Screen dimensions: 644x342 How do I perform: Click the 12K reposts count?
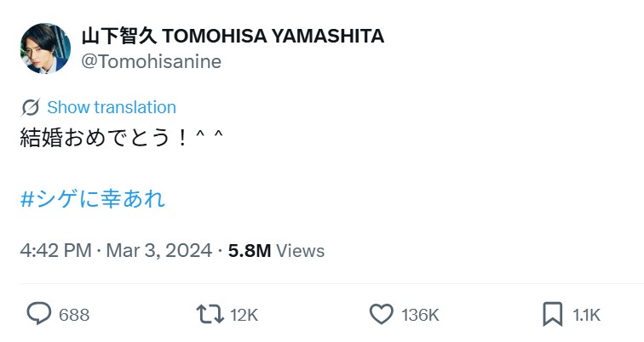(244, 315)
